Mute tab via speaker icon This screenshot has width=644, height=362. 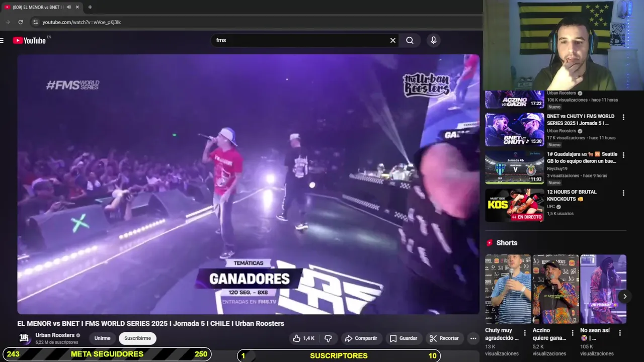click(68, 7)
